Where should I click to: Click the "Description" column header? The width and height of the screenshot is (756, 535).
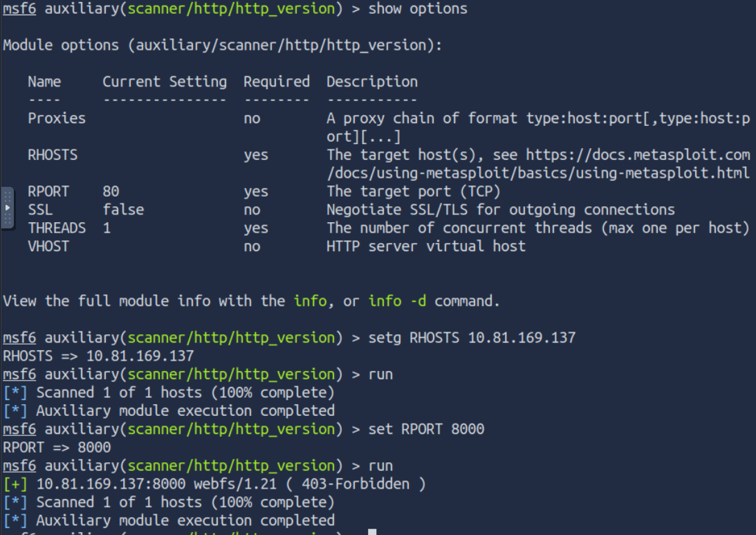pos(372,82)
